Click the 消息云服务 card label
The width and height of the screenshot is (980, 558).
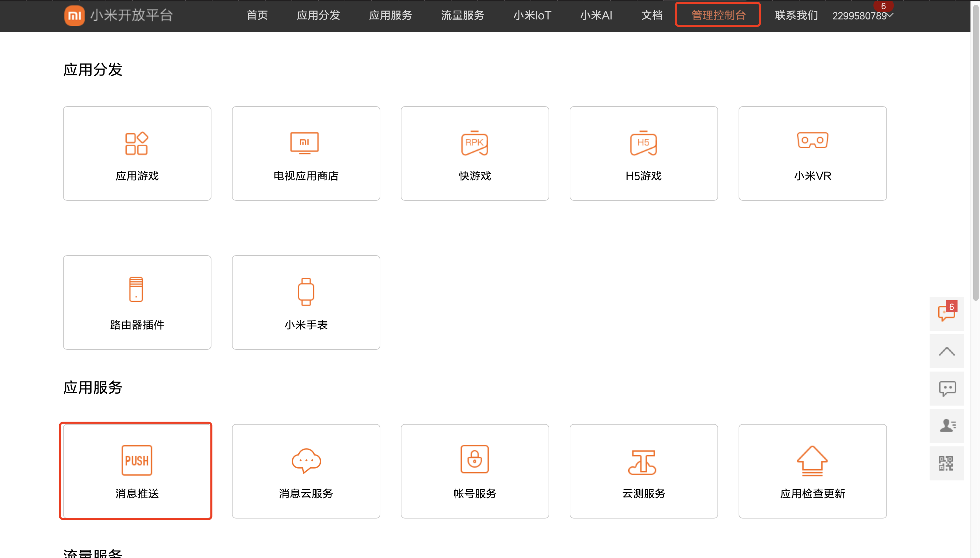click(x=306, y=494)
